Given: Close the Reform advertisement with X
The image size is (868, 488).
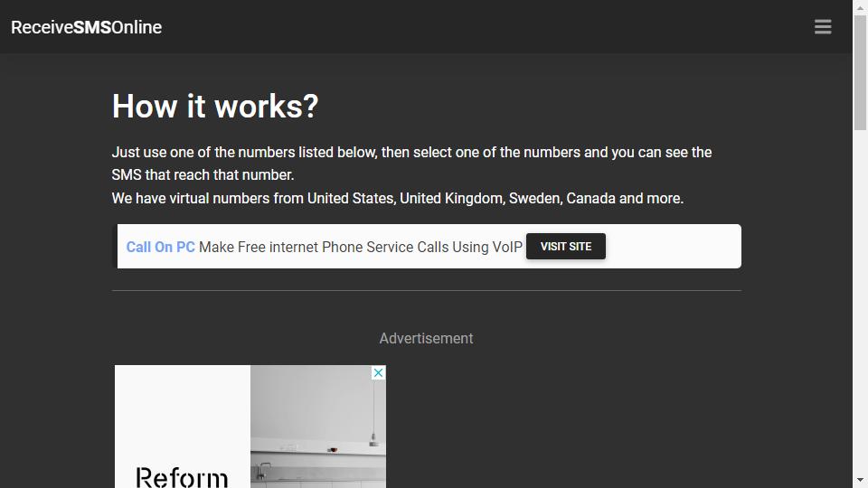Looking at the screenshot, I should (378, 373).
